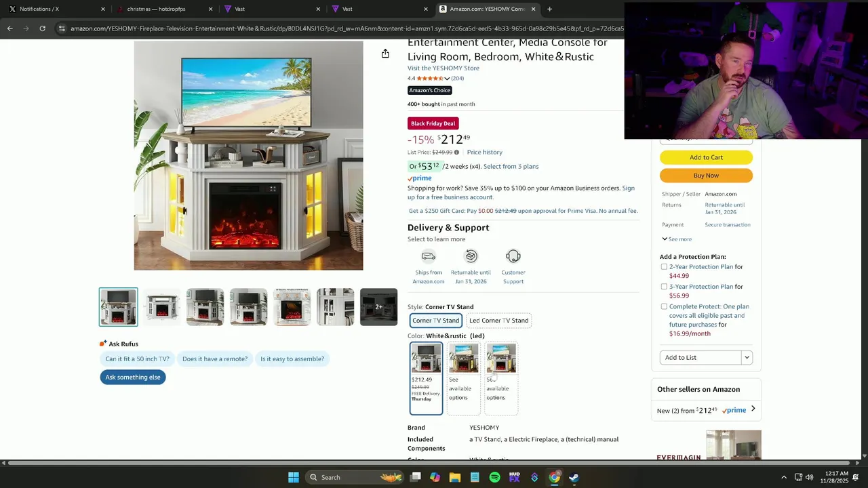
Task: Show hidden system tray icons
Action: pyautogui.click(x=784, y=477)
